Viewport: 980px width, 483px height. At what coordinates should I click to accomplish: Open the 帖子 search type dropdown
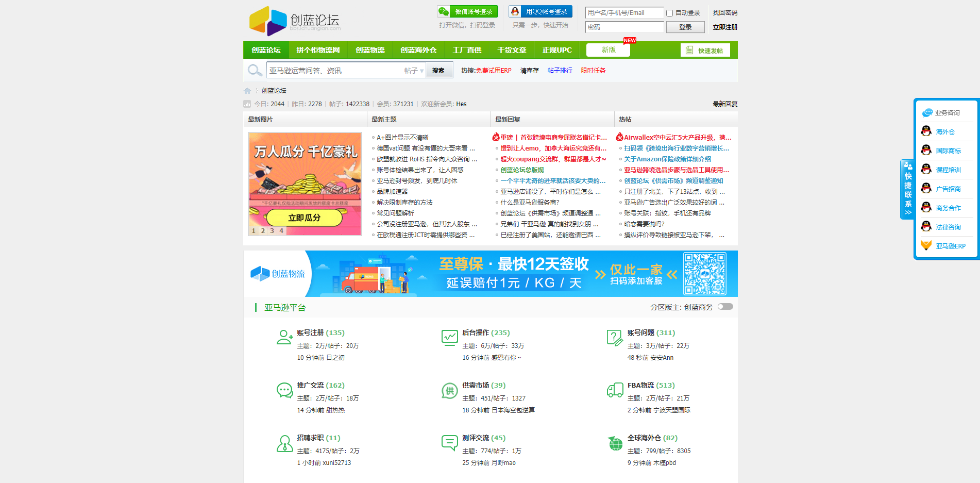(x=414, y=71)
